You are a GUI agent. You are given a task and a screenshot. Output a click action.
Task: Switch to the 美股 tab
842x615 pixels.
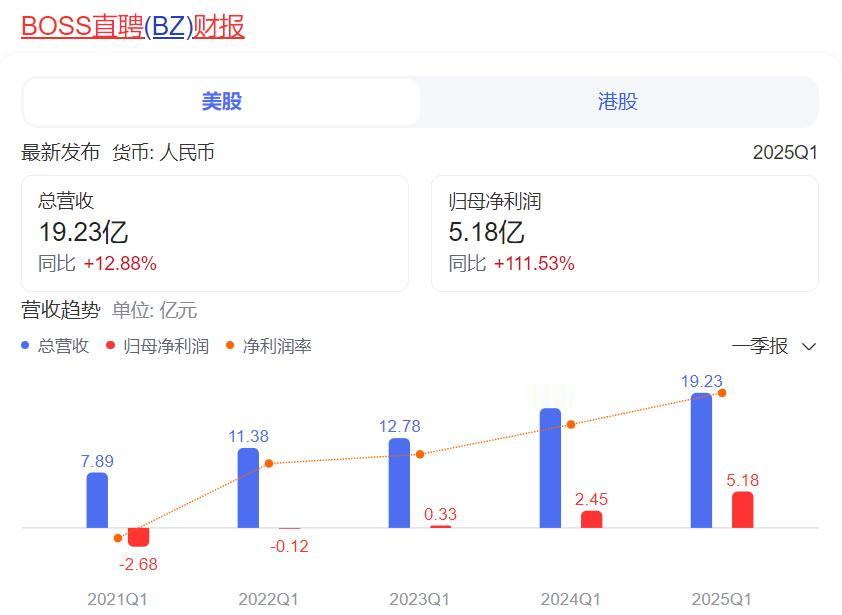click(221, 102)
